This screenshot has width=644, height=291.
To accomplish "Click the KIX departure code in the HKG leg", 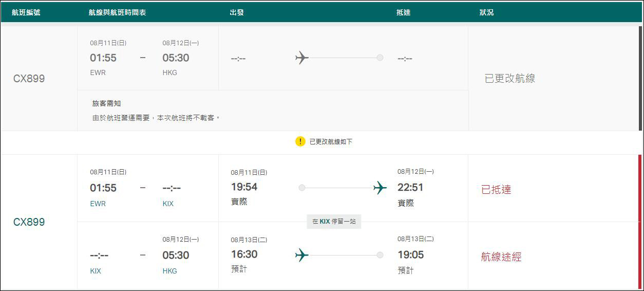I will (96, 271).
